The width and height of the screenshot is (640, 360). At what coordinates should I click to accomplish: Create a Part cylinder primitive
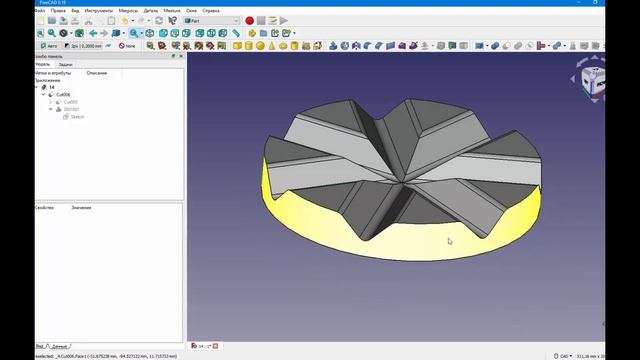coord(249,46)
